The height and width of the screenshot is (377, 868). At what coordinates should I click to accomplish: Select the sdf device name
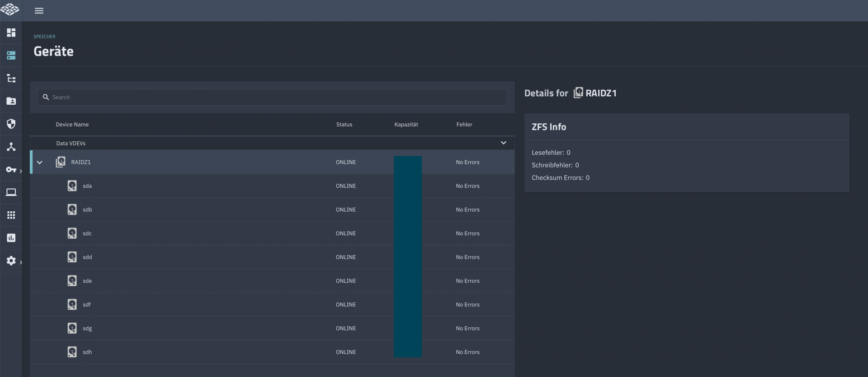(87, 304)
